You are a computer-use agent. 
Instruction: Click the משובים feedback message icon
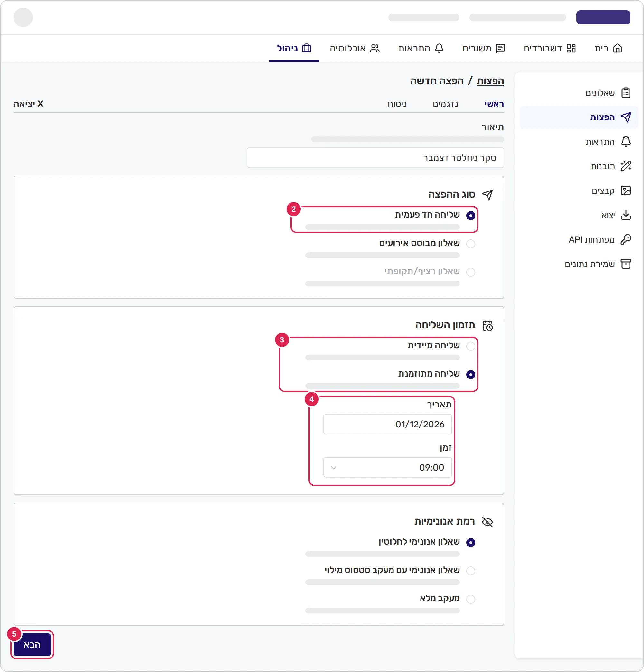pyautogui.click(x=501, y=48)
